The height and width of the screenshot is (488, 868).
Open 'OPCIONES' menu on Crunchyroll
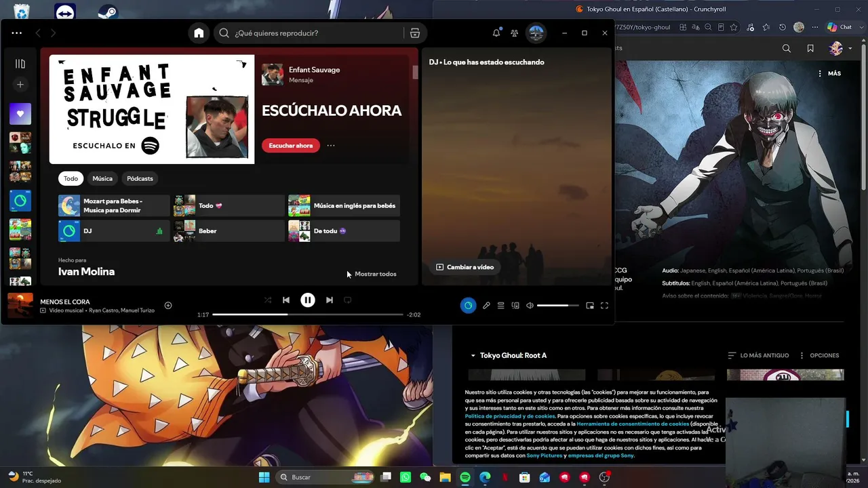819,355
